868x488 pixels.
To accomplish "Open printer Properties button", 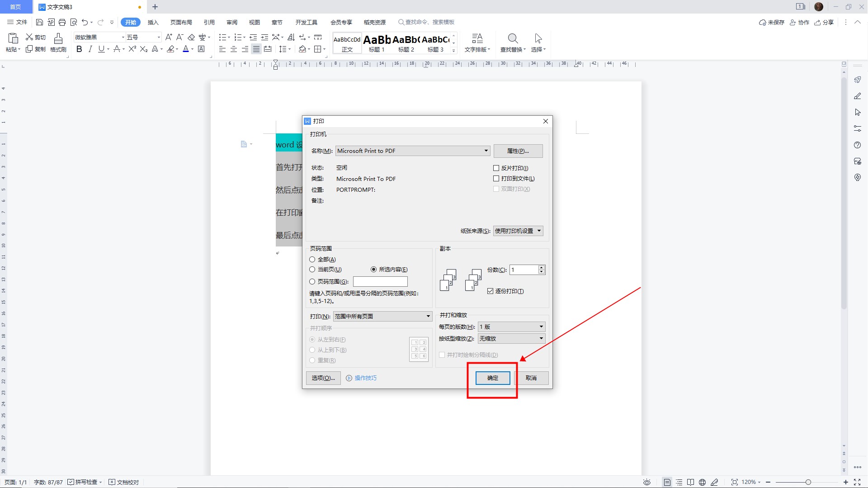I will (518, 151).
